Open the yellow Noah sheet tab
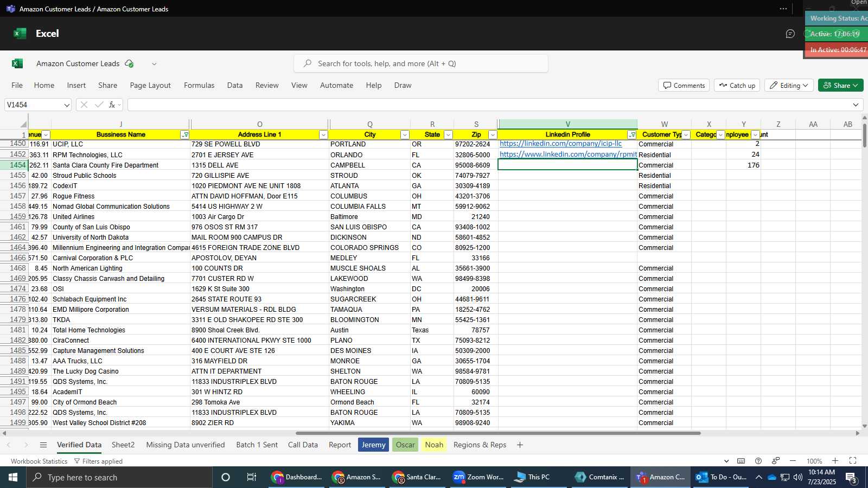Viewport: 868px width, 488px height. tap(434, 445)
